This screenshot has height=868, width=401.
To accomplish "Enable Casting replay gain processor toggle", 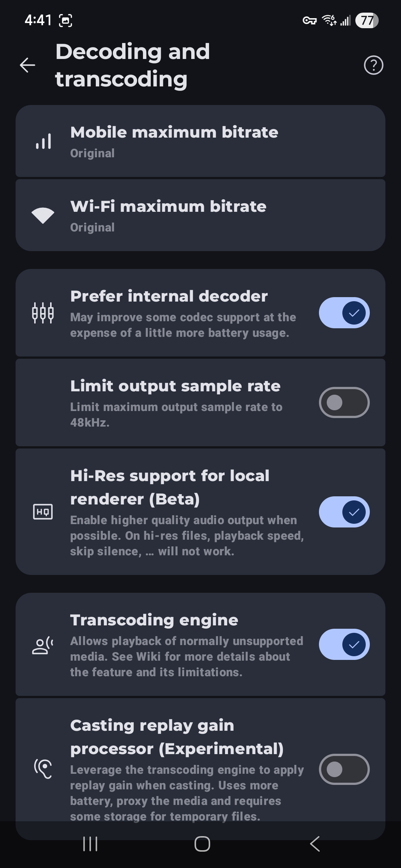I will pos(344,769).
